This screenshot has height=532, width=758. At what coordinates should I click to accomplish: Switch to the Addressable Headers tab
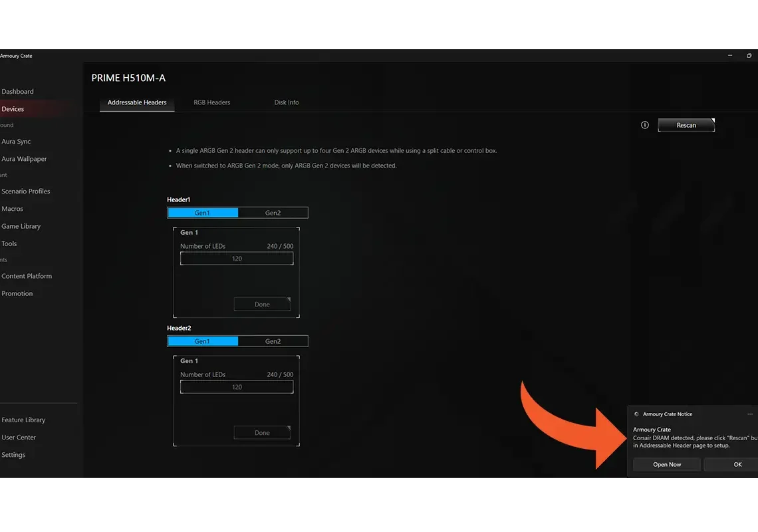point(137,102)
